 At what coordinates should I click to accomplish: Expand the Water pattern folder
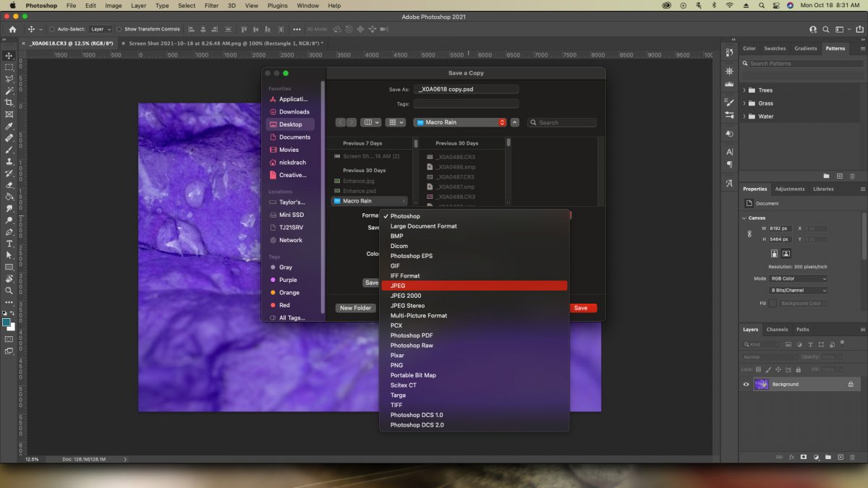pyautogui.click(x=744, y=116)
